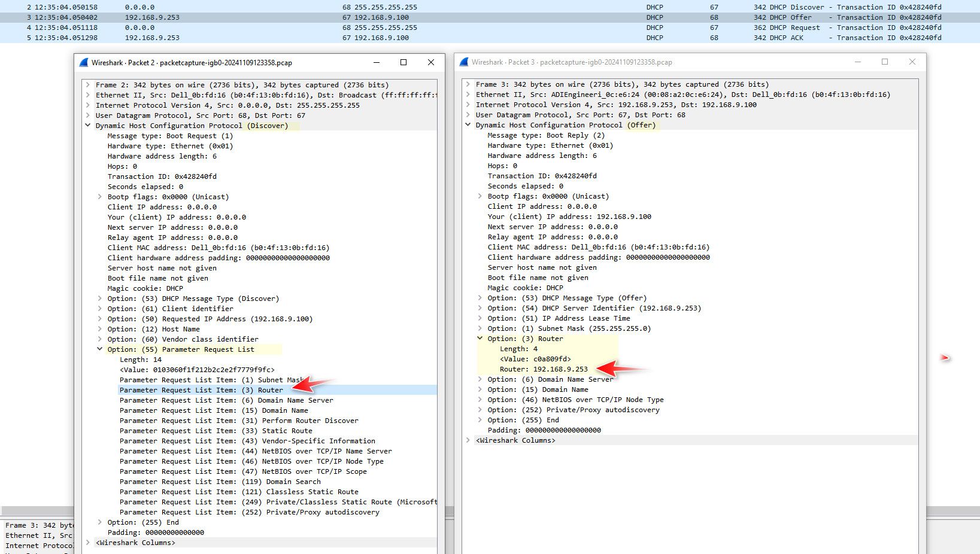The width and height of the screenshot is (980, 554).
Task: Expand Option (15) Domain Name in Offer
Action: pos(480,389)
